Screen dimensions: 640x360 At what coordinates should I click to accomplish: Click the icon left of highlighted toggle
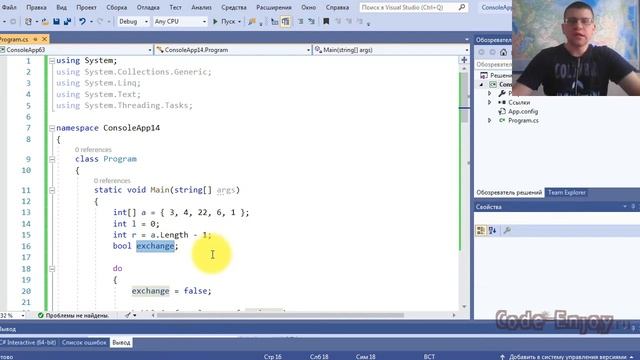pos(275,21)
